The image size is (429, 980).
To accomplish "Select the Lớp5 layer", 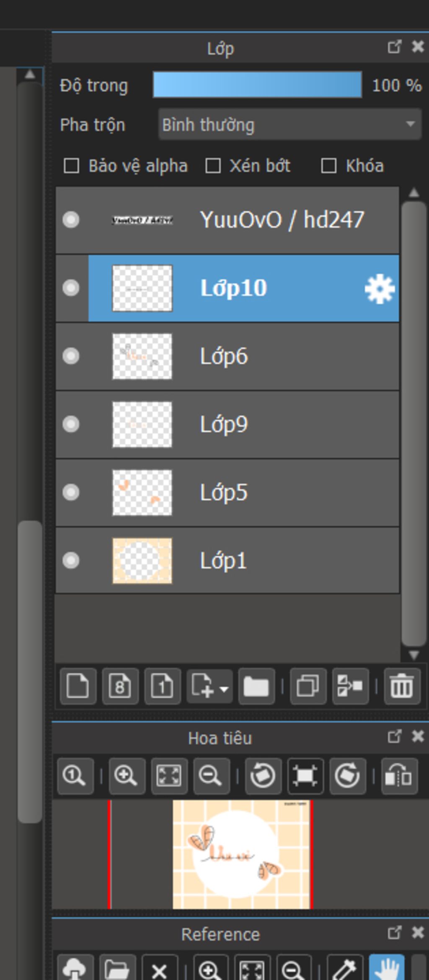I will [x=251, y=492].
